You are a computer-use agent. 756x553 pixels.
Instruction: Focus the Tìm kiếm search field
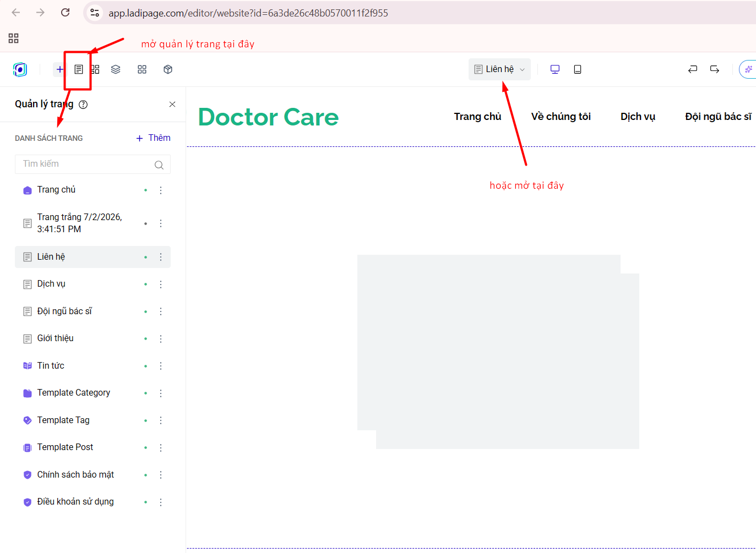coord(93,164)
